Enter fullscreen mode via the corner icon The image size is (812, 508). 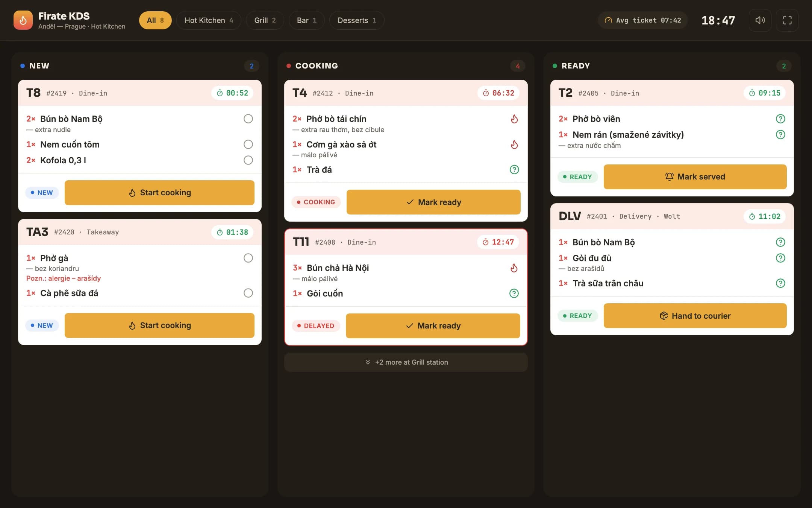[787, 20]
